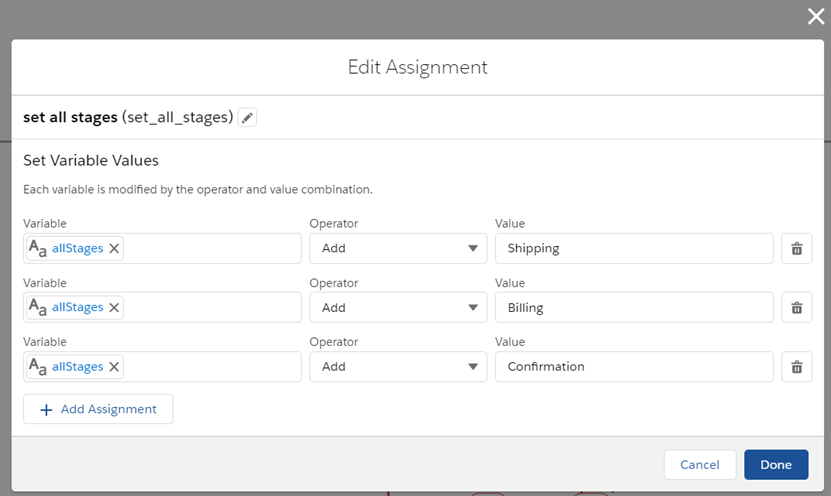
Task: Delete the Confirmation assignment row
Action: click(x=797, y=367)
